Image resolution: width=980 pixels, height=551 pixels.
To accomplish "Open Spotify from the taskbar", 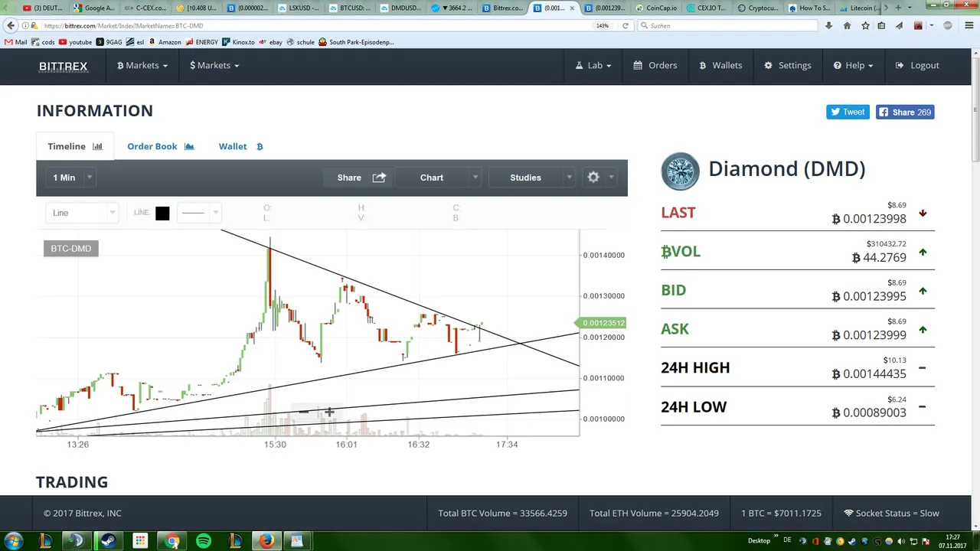I will pos(203,541).
